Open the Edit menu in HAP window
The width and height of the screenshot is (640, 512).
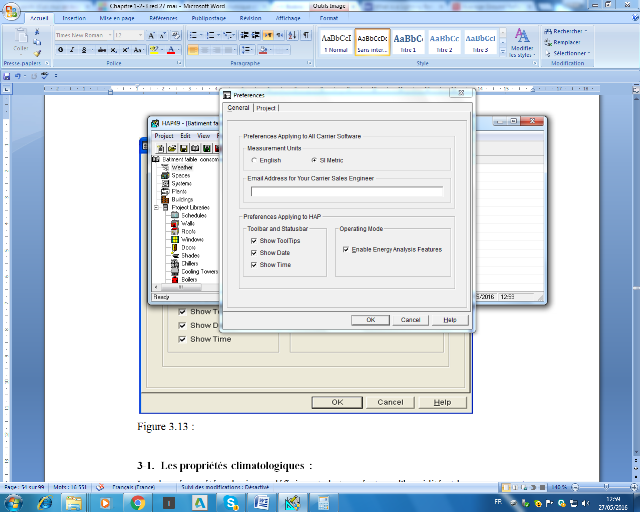tap(185, 136)
